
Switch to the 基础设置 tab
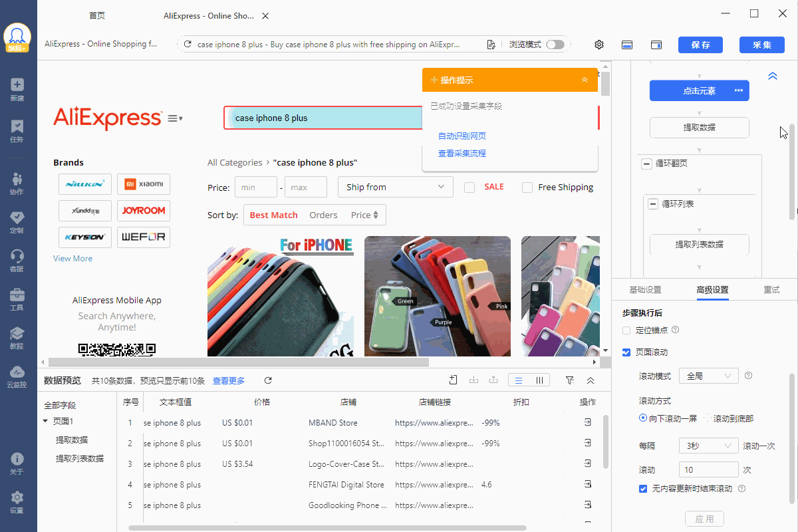[645, 290]
